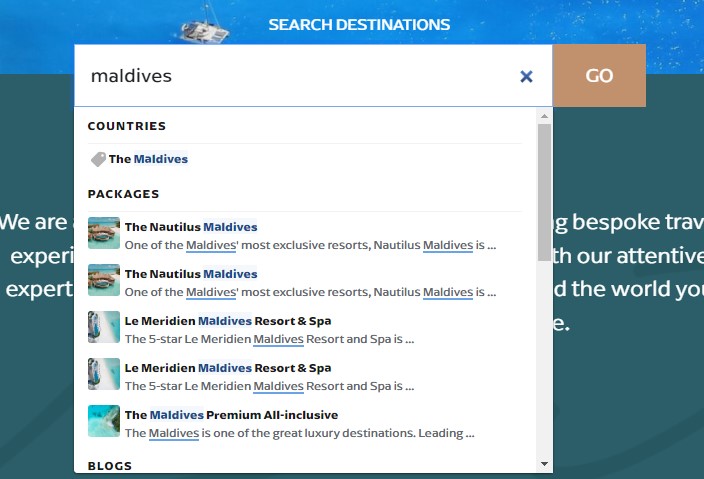Click the suggestions list scrollbar thumb
Viewport: 704px width, 479px height.
pyautogui.click(x=544, y=193)
